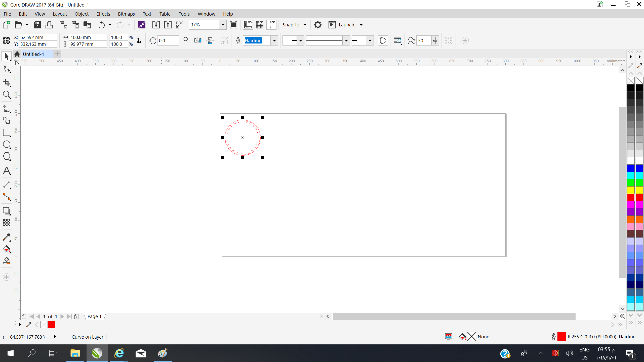
Task: Toggle Show grid button
Action: pos(260,25)
